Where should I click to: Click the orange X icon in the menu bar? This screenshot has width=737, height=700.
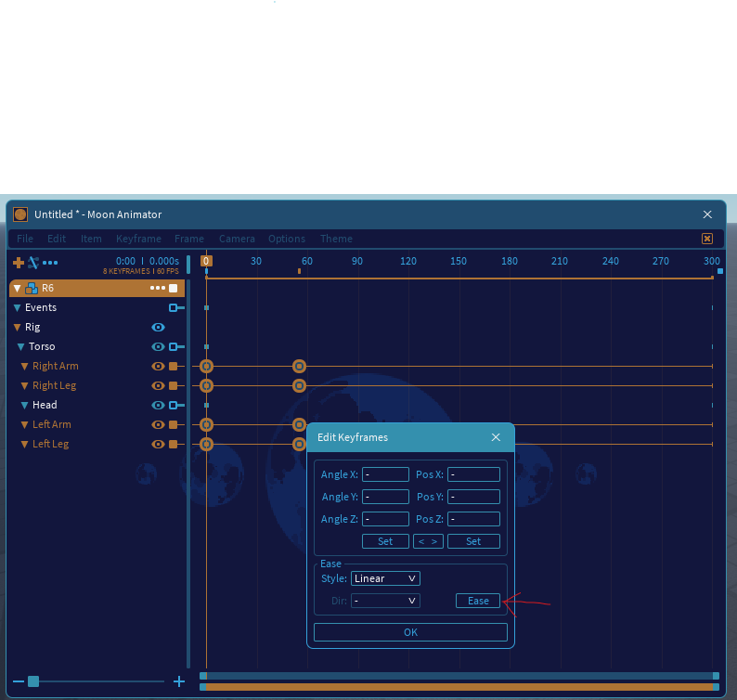click(x=707, y=239)
